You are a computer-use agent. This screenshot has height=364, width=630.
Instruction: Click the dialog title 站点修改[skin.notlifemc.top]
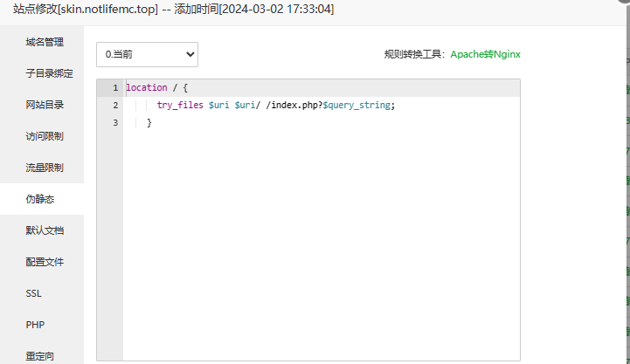[x=86, y=9]
